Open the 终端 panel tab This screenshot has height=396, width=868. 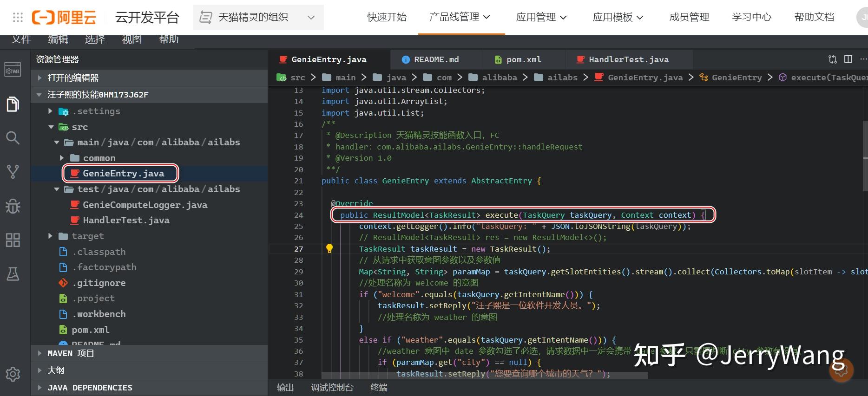379,388
